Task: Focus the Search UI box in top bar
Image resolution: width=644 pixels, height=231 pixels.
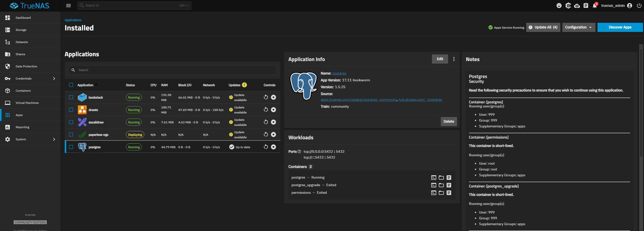Action: pos(134,6)
